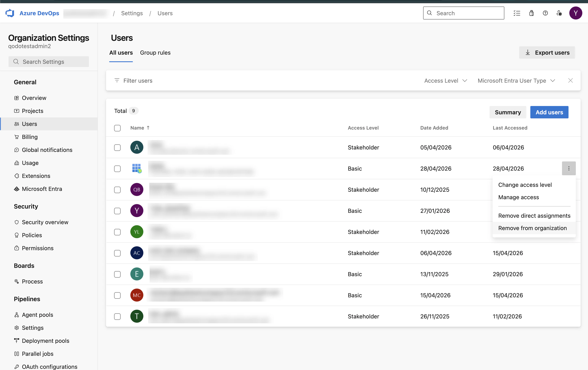
Task: Expand the Microsoft Entra User Type dropdown
Action: (517, 80)
